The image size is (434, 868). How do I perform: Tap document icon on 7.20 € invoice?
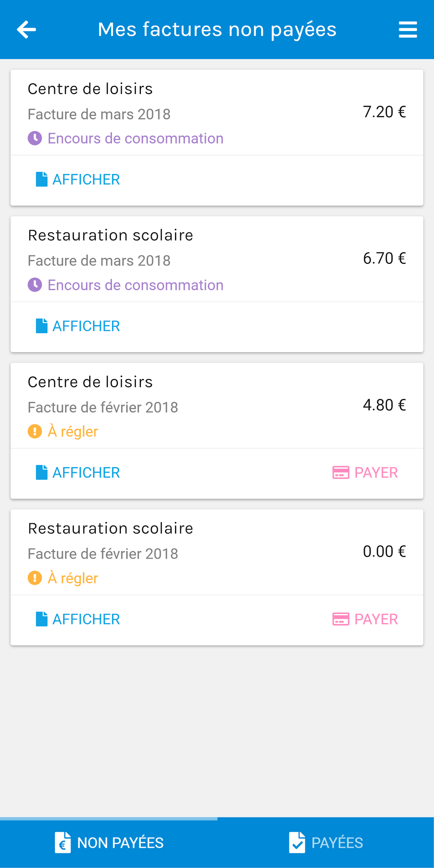tap(42, 179)
